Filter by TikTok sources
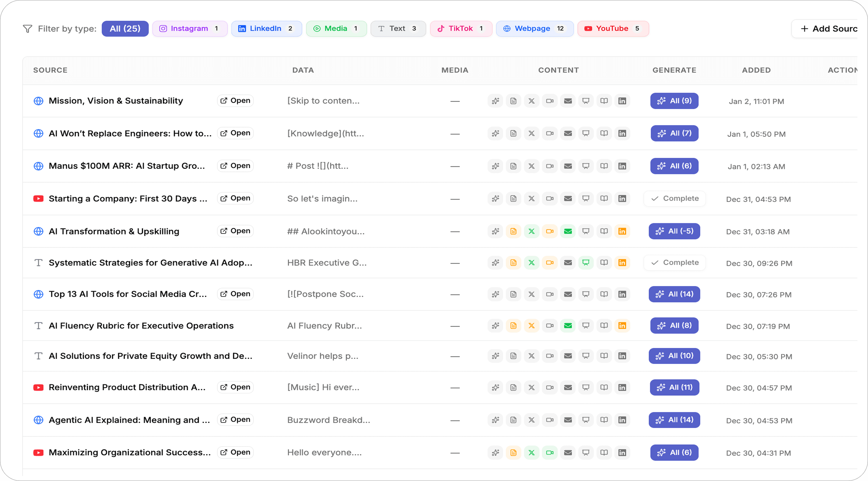The width and height of the screenshot is (868, 481). coord(461,29)
